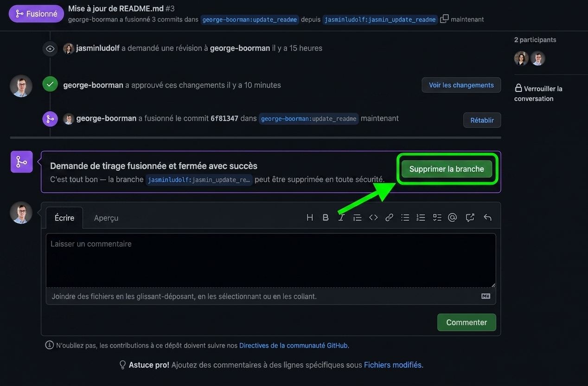Screen dimensions: 588x386
Task: Open Directives de la communauté GitHub link
Action: pyautogui.click(x=294, y=345)
